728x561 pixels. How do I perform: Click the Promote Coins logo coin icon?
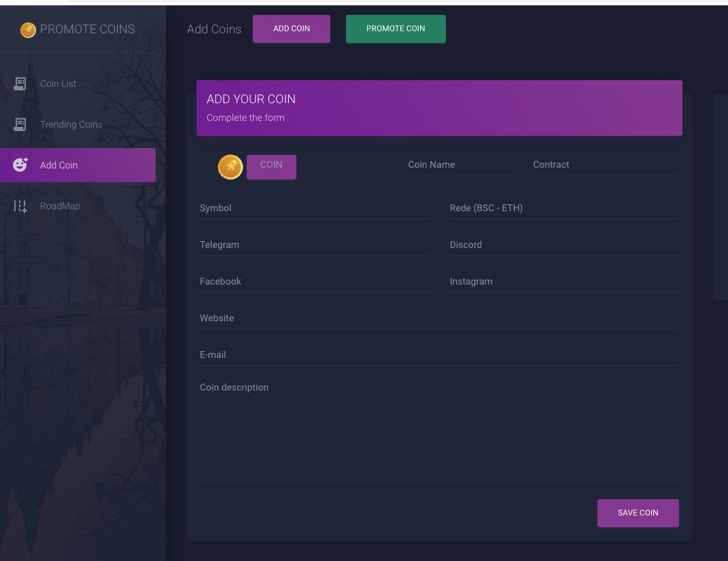click(28, 30)
